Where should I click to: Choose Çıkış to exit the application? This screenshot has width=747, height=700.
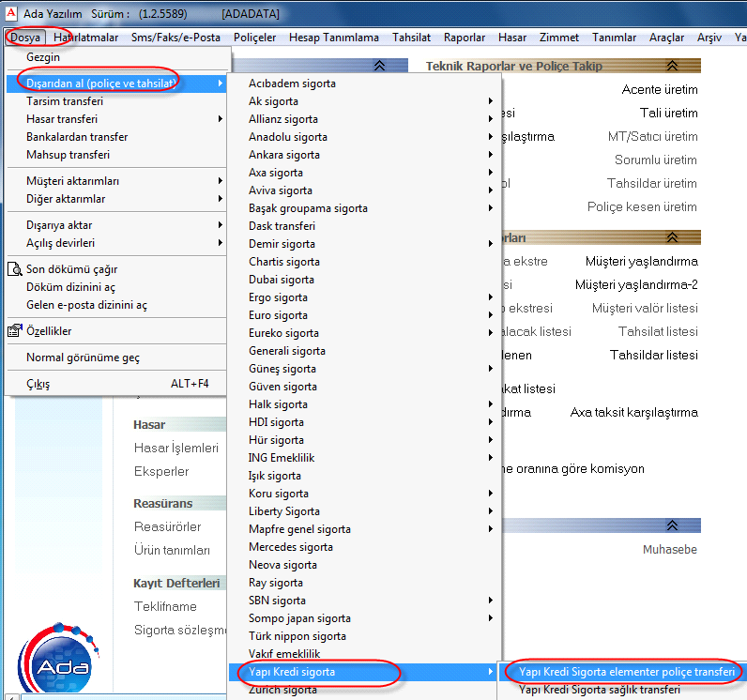[x=38, y=384]
